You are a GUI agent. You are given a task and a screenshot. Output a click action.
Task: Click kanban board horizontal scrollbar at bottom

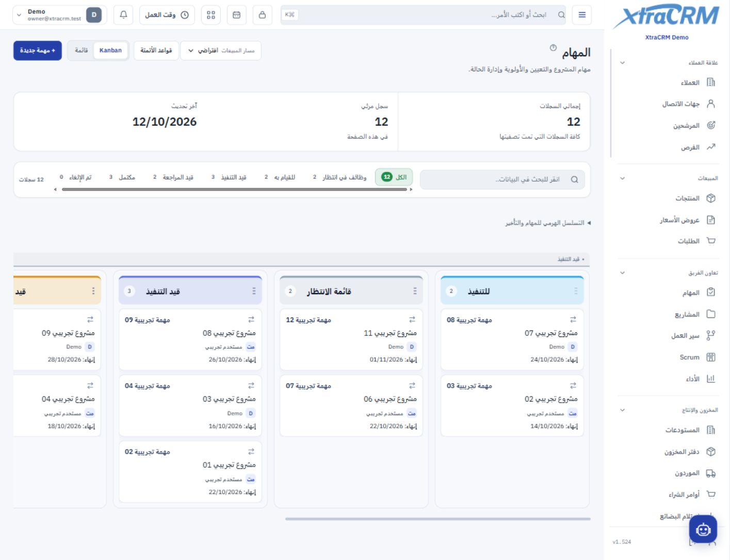tap(437, 519)
